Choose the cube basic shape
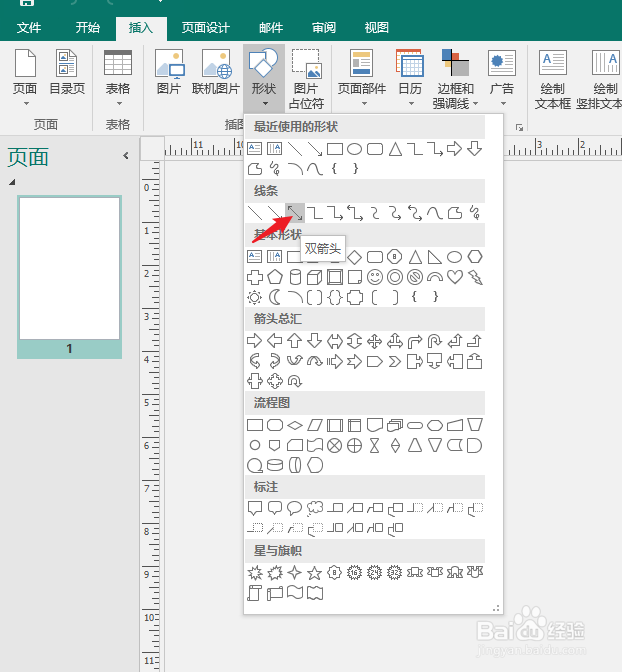622x672 pixels. 315,277
